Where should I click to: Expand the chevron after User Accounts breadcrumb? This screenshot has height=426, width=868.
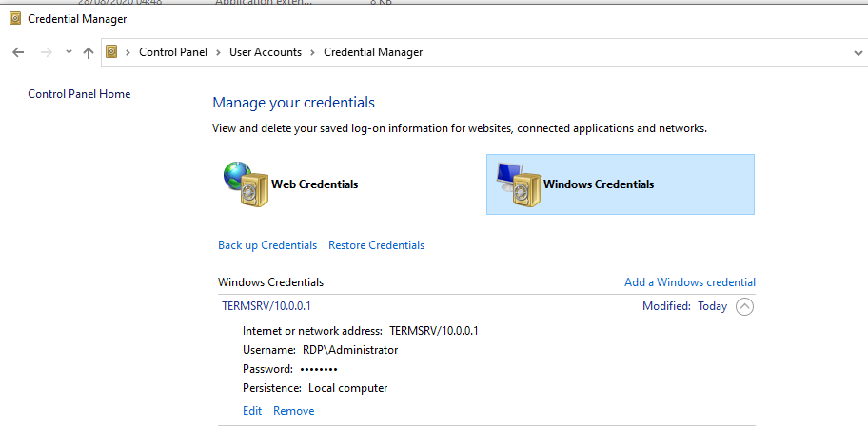[x=312, y=52]
